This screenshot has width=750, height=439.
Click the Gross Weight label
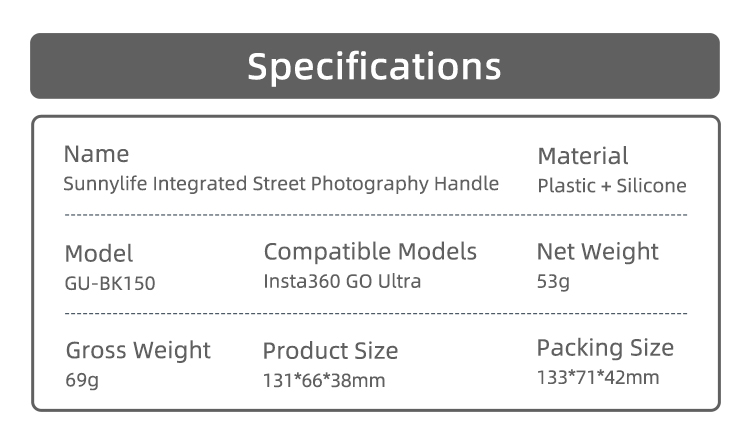click(x=138, y=350)
